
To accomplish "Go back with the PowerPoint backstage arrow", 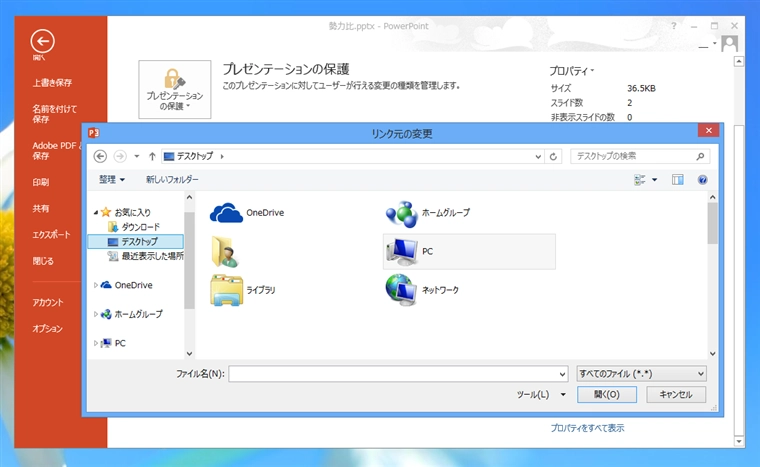I will (x=43, y=41).
